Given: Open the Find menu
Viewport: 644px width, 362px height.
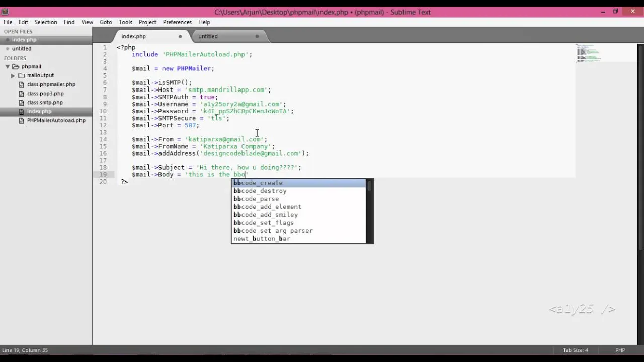Looking at the screenshot, I should [69, 22].
